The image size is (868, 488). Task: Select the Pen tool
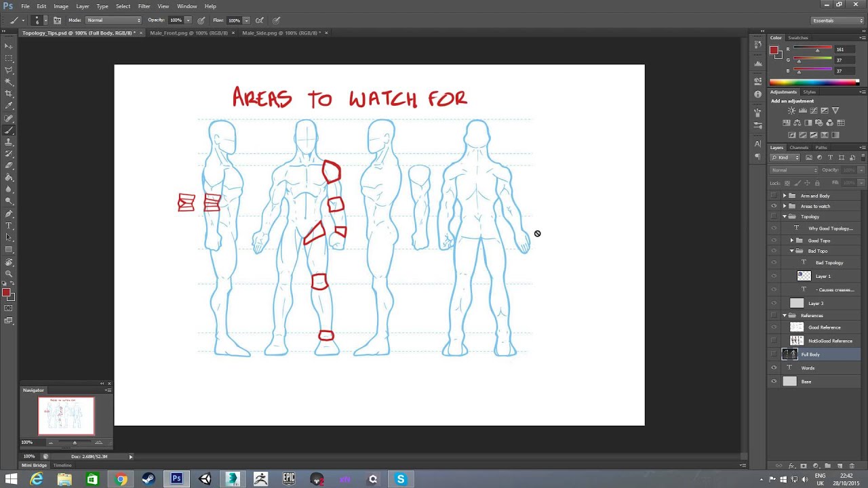[9, 213]
